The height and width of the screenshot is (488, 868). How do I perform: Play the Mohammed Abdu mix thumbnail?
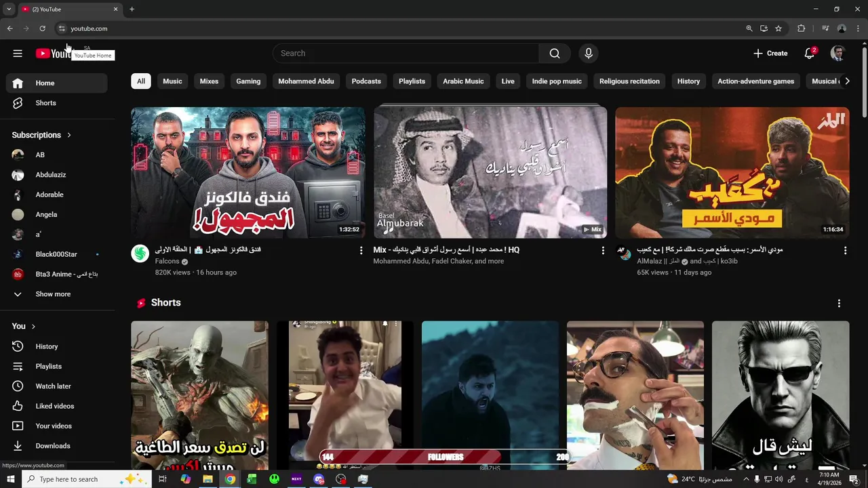click(490, 173)
